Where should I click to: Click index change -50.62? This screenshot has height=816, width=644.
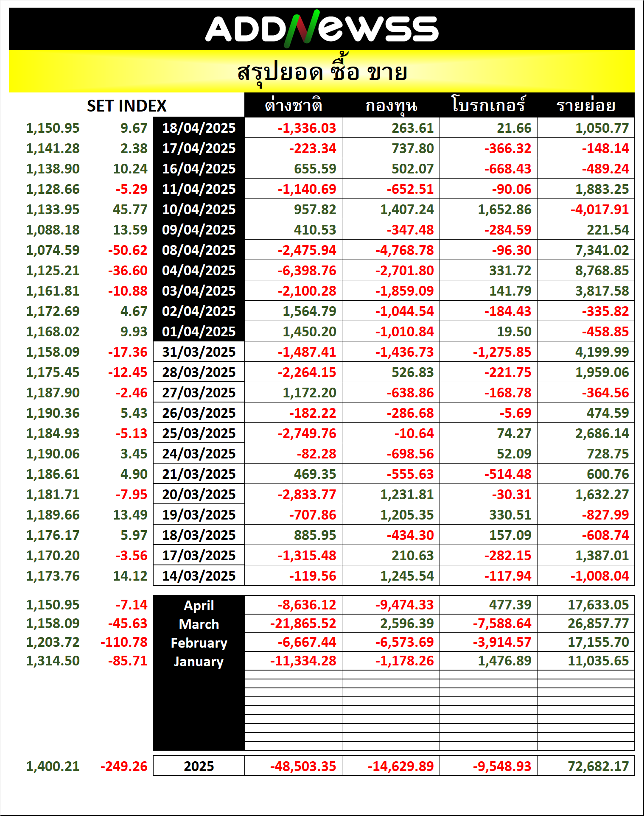pyautogui.click(x=128, y=250)
